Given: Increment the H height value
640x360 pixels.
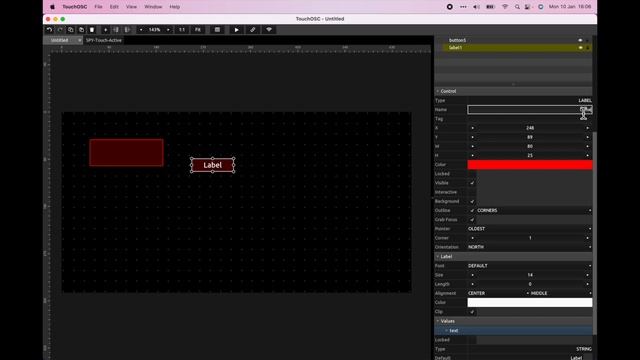Looking at the screenshot, I should (588, 156).
